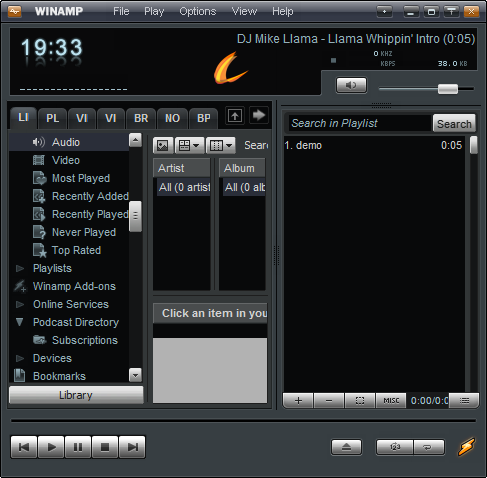Open the Play menu
487x478 pixels.
tap(154, 11)
